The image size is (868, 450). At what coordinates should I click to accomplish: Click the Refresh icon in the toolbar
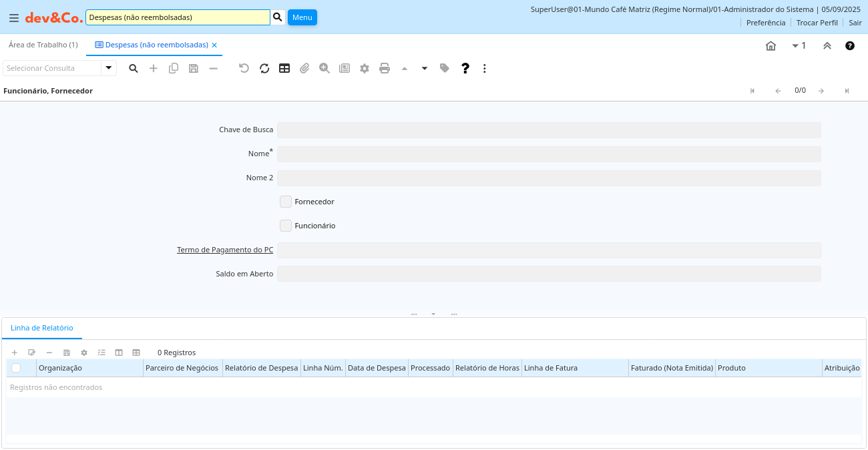coord(264,68)
